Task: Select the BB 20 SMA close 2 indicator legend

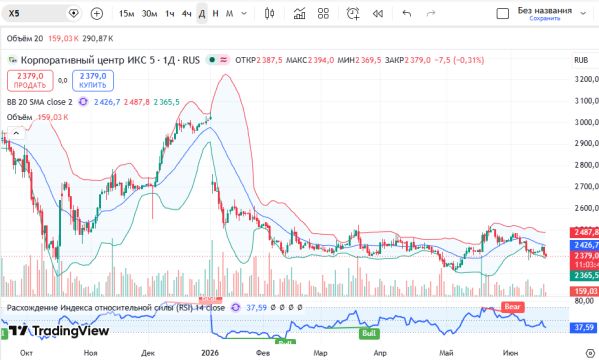Action: (39, 102)
